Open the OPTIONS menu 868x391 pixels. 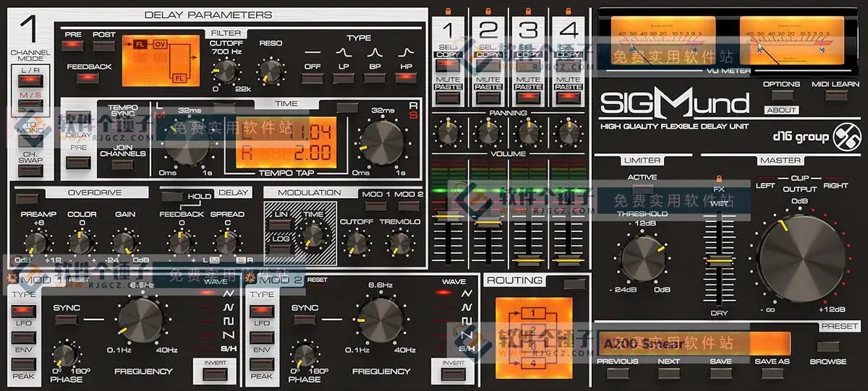point(782,96)
